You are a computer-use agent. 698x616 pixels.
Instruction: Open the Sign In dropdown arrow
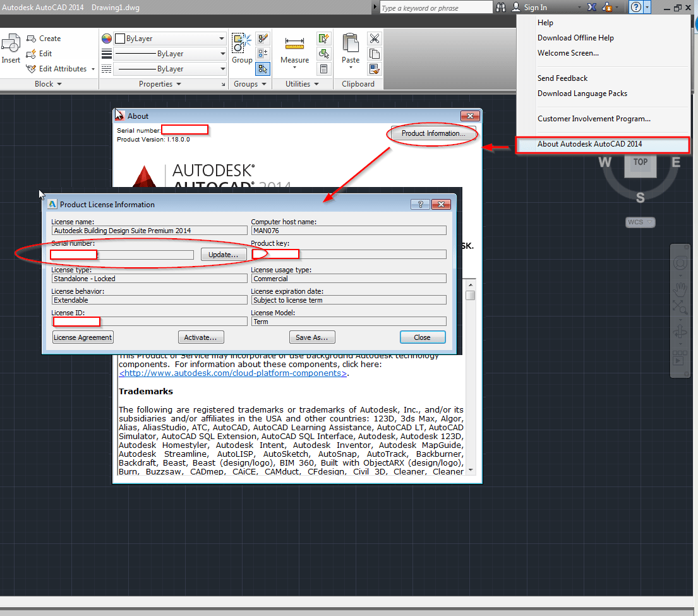[x=579, y=8]
